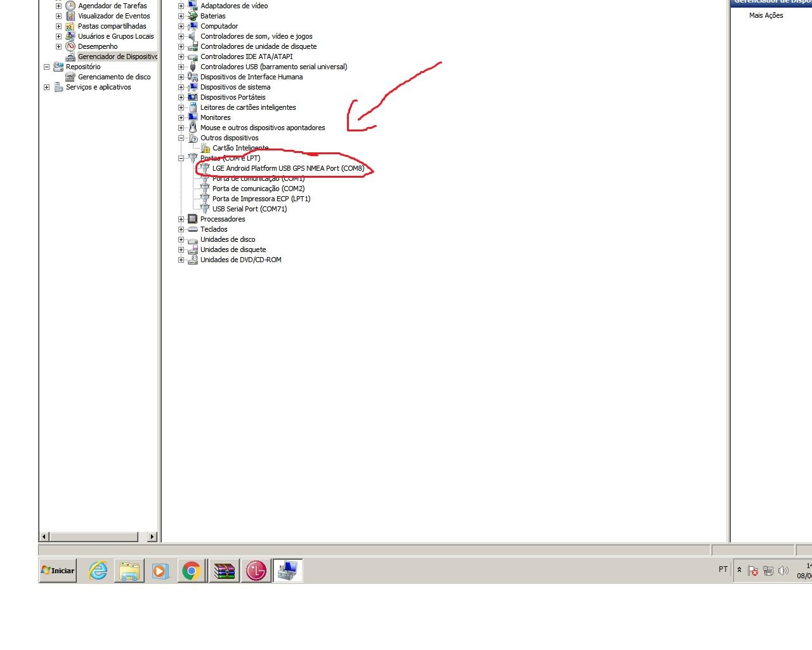This screenshot has width=812, height=650.
Task: Click PT language indicator in taskbar
Action: (x=723, y=569)
